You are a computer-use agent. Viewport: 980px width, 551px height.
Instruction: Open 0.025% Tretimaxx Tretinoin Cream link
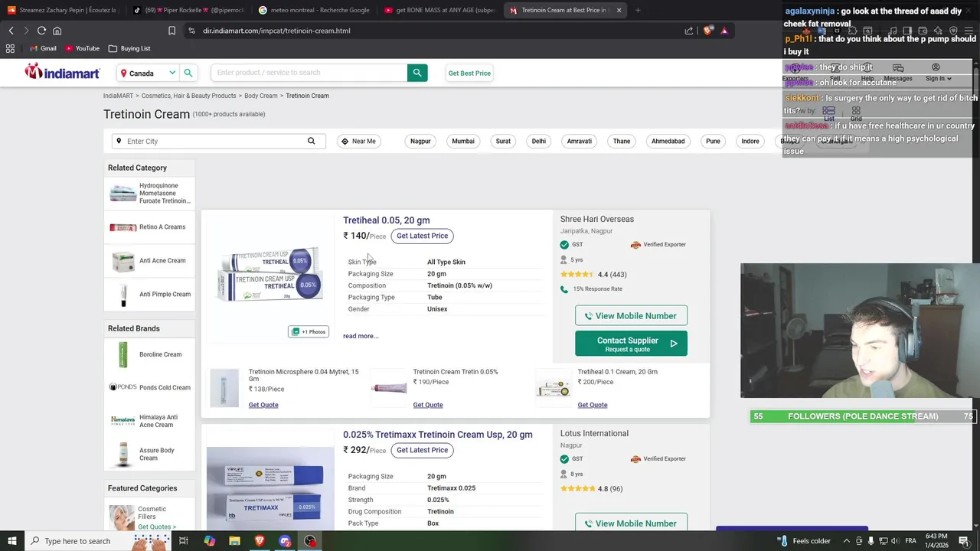click(x=437, y=435)
